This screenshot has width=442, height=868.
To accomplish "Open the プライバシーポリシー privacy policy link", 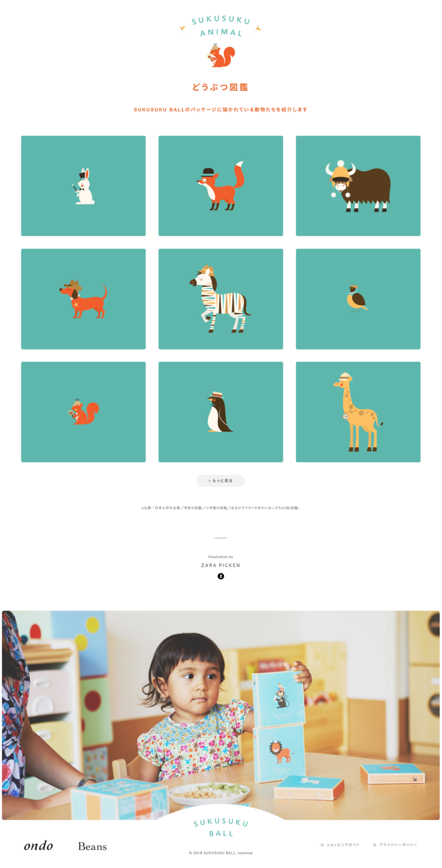I will 395,845.
